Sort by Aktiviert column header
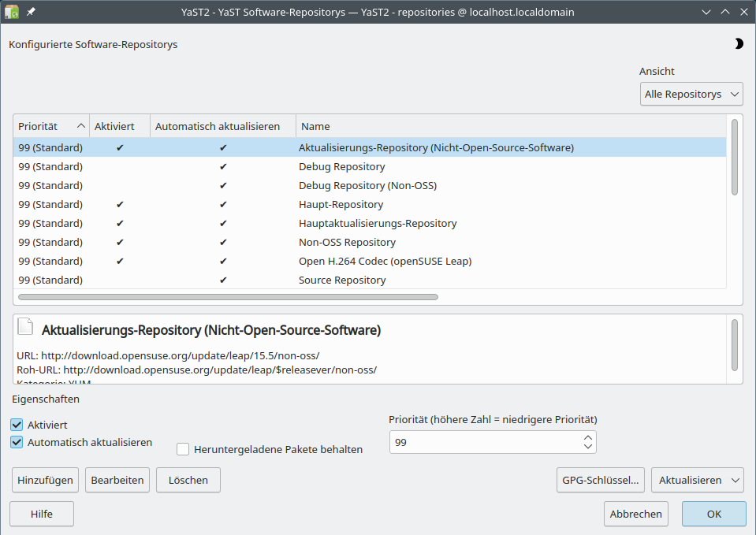756x535 pixels. click(120, 126)
